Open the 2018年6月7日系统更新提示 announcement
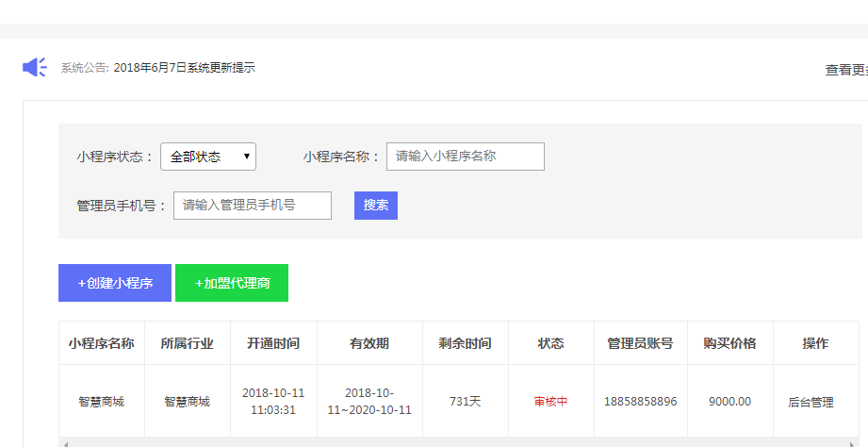This screenshot has height=447, width=868. pos(184,68)
